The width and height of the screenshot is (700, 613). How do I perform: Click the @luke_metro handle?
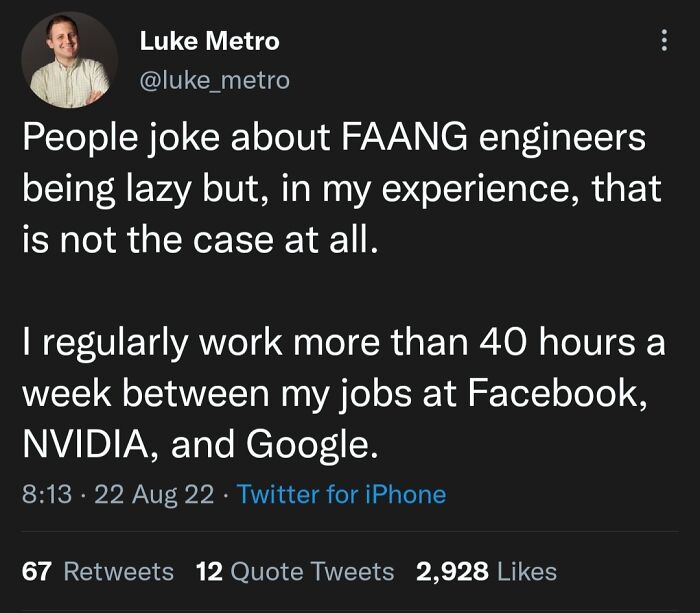tap(214, 79)
